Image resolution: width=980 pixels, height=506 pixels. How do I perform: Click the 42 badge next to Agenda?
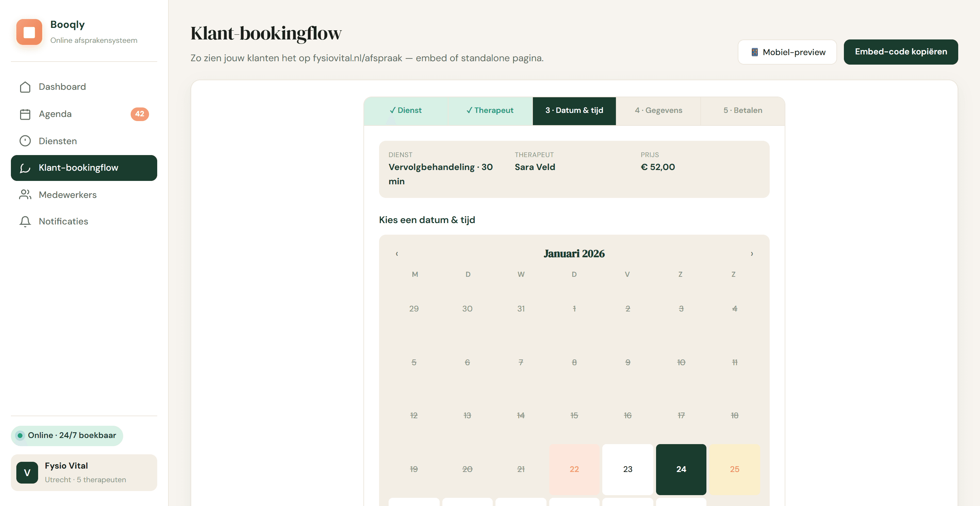(140, 114)
